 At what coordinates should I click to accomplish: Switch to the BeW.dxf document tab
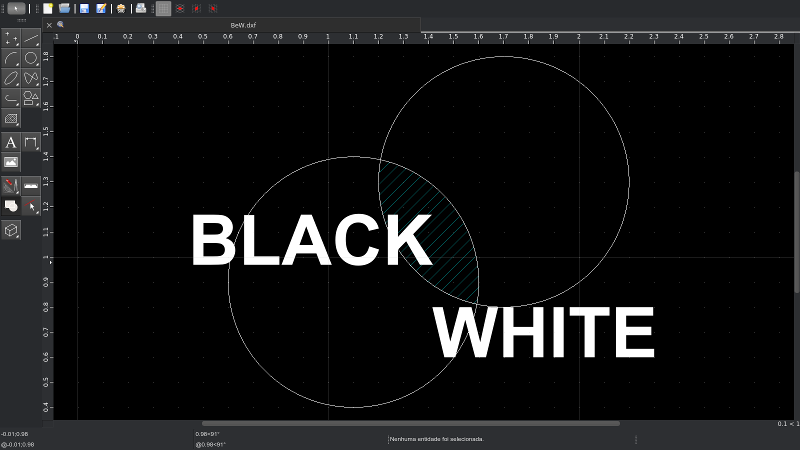[x=238, y=24]
